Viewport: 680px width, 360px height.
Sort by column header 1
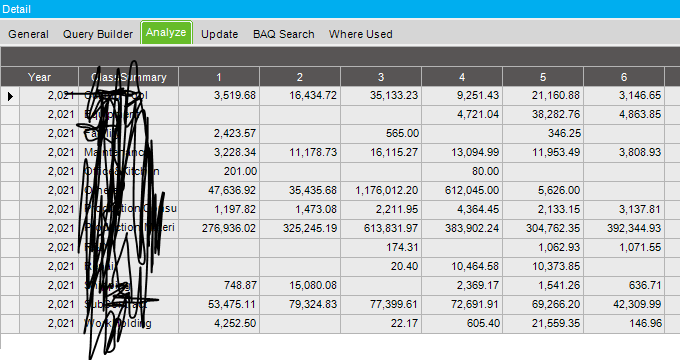click(219, 77)
